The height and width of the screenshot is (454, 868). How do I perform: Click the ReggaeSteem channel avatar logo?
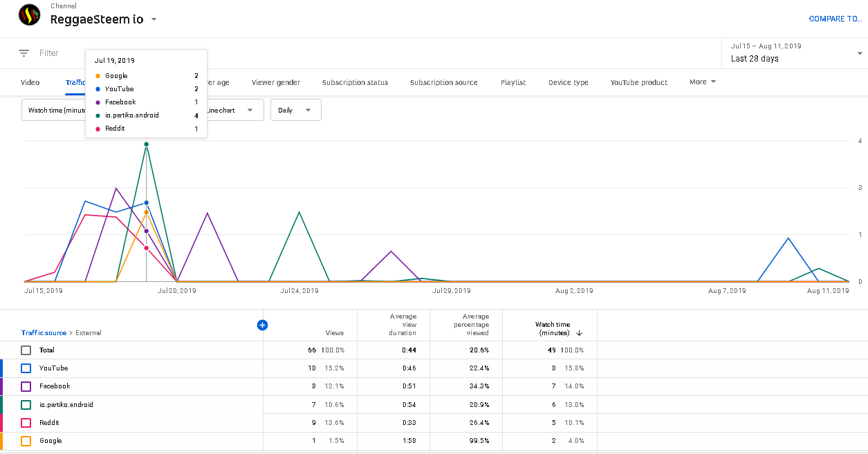point(29,15)
